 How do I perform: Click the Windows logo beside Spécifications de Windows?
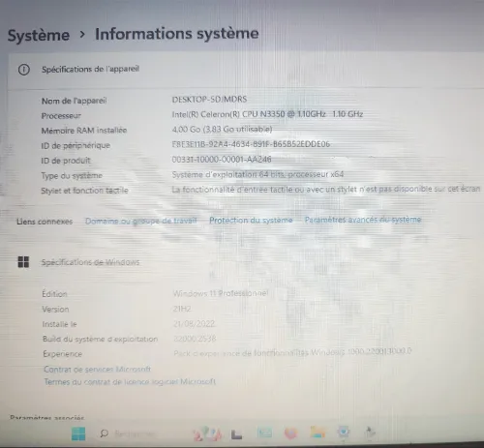[x=23, y=262]
